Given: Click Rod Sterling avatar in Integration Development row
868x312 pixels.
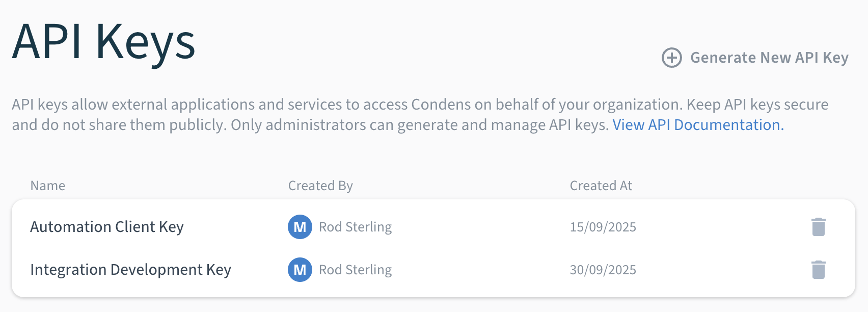Looking at the screenshot, I should [x=300, y=270].
